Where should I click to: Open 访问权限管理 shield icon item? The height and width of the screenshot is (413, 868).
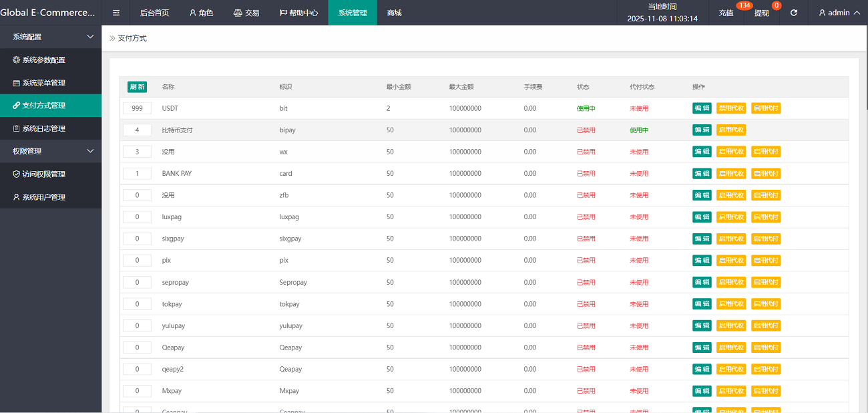coord(44,174)
